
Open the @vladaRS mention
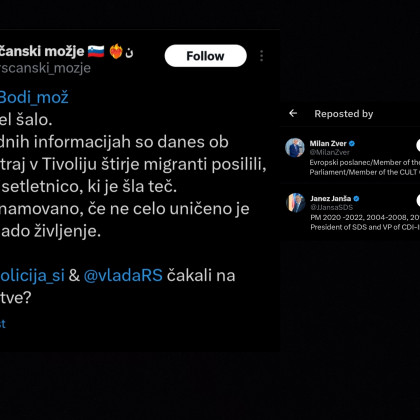click(123, 275)
